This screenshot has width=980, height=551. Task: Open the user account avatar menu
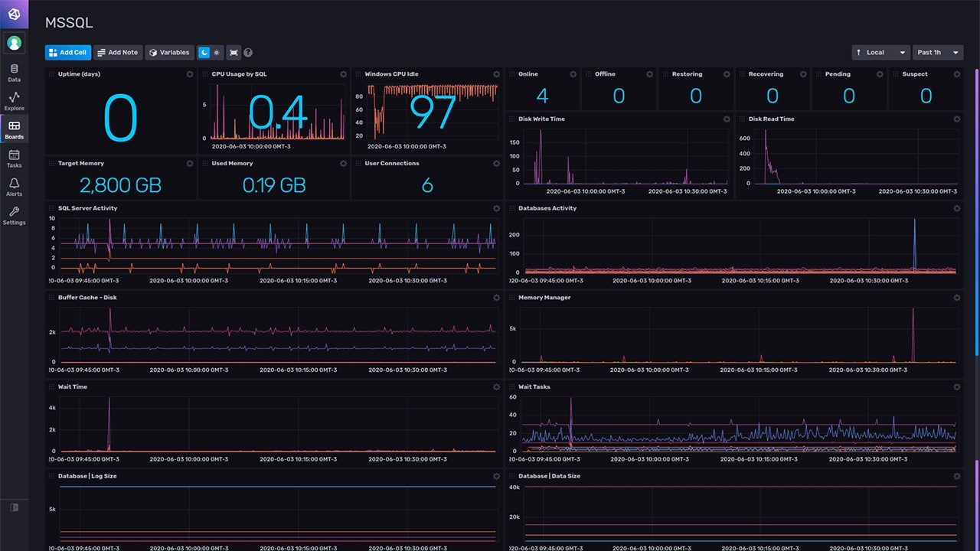[14, 43]
